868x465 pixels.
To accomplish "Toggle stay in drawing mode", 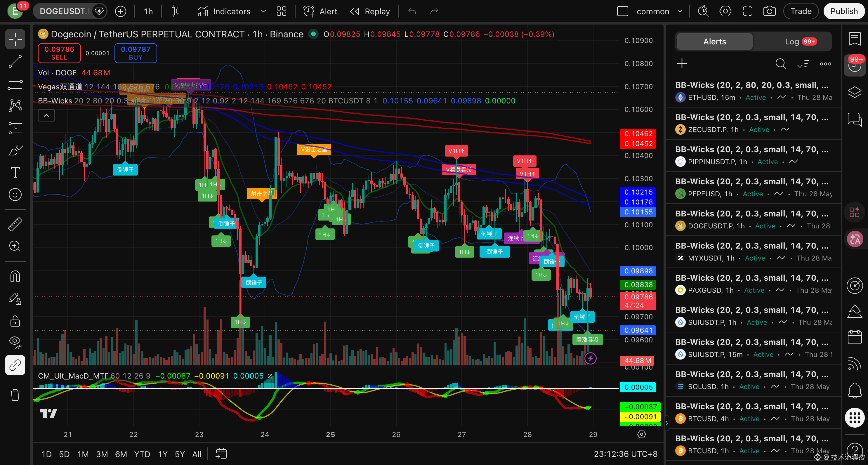I will pos(15,299).
